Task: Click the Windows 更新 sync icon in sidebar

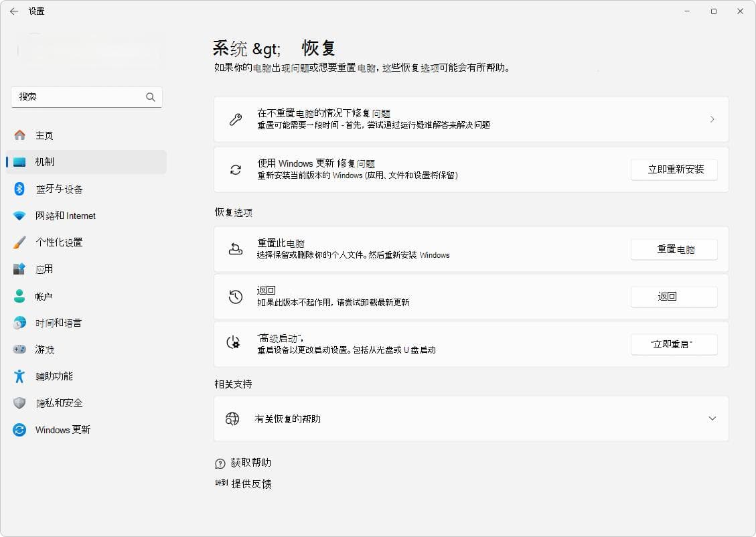Action: pyautogui.click(x=19, y=429)
